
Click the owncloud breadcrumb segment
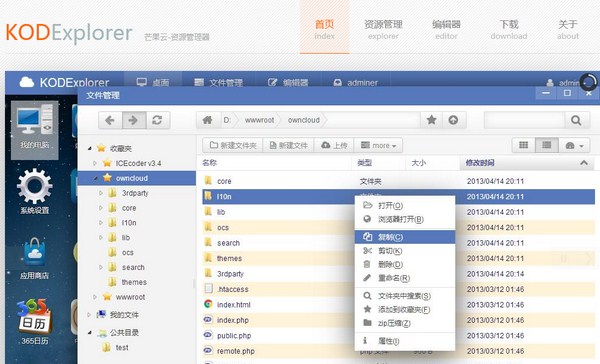(304, 120)
